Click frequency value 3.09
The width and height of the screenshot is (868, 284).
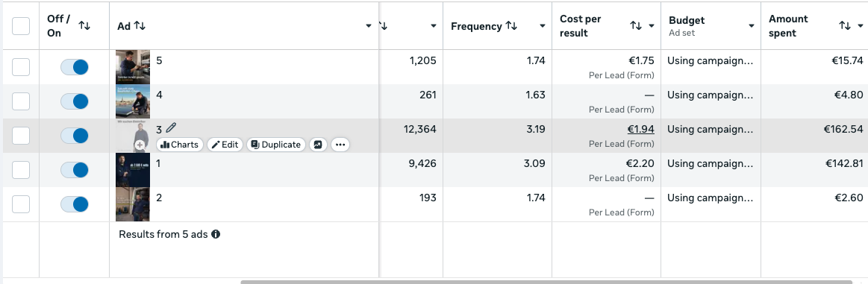pos(535,163)
